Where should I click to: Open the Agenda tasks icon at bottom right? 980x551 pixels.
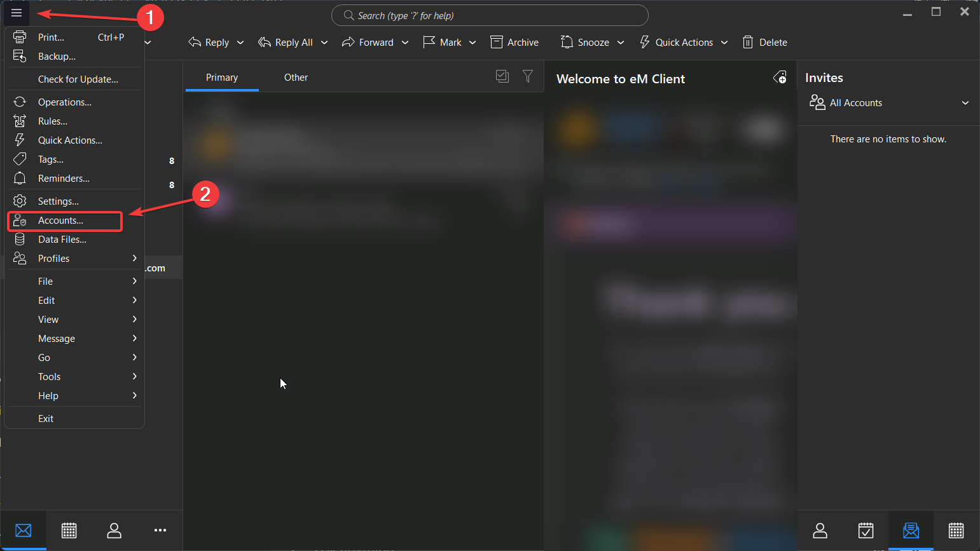tap(866, 530)
